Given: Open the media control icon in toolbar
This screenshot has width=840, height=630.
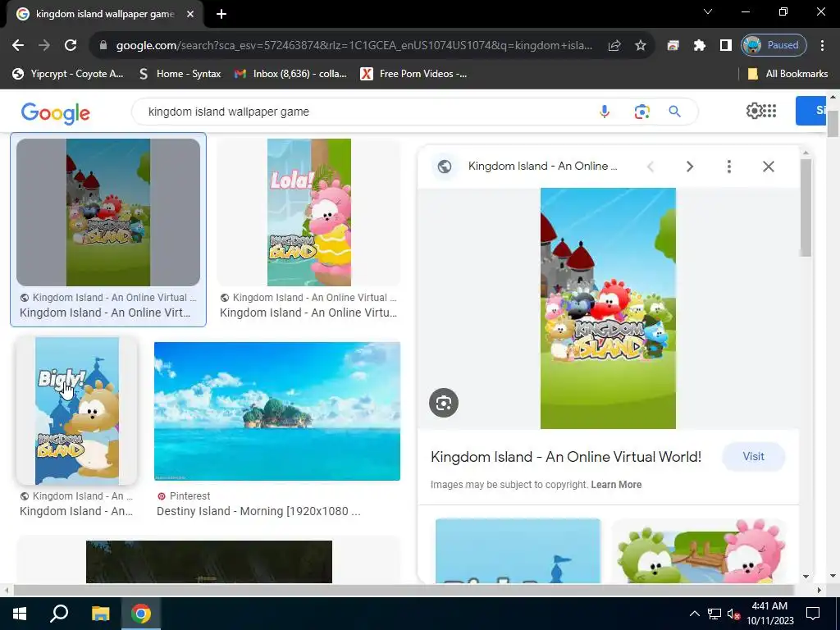Looking at the screenshot, I should [x=673, y=46].
